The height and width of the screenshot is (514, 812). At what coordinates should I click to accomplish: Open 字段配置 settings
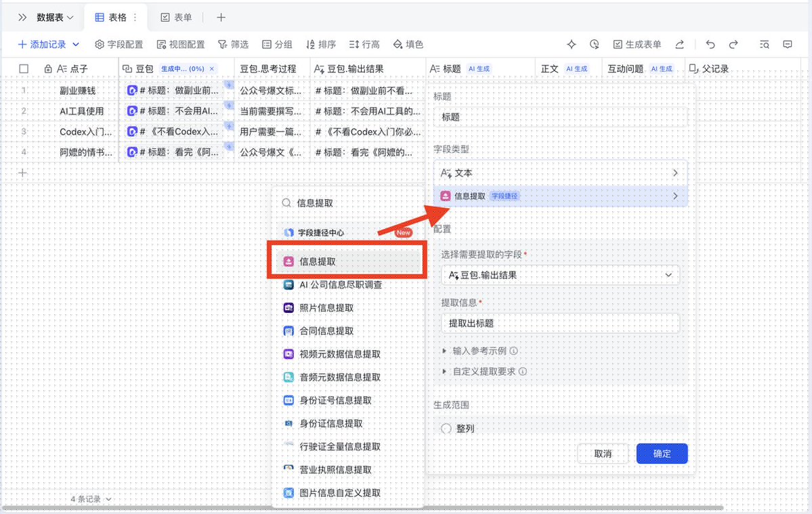tap(119, 45)
